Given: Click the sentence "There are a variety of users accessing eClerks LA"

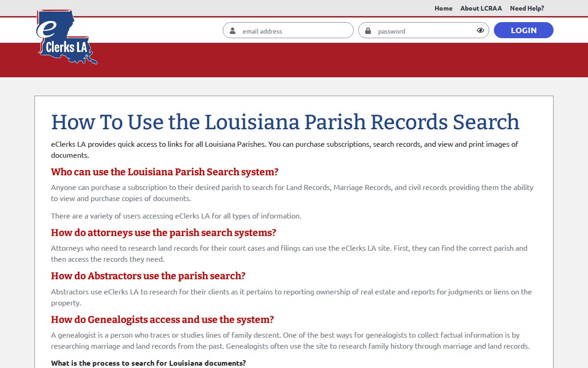Looking at the screenshot, I should (x=176, y=216).
